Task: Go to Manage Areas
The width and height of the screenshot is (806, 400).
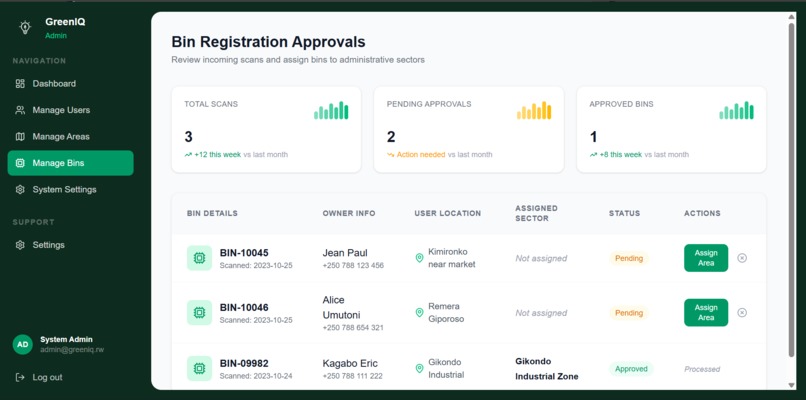Action: (x=70, y=137)
